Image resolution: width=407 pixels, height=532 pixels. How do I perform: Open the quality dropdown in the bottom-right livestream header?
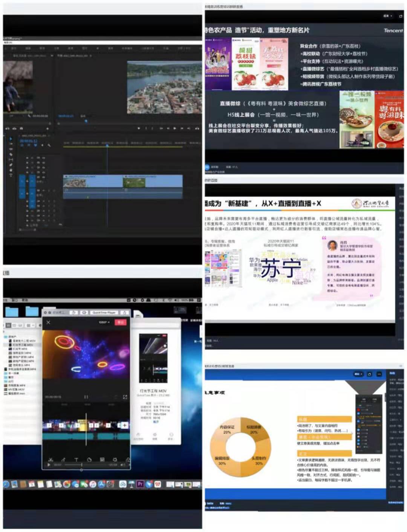[x=358, y=374]
